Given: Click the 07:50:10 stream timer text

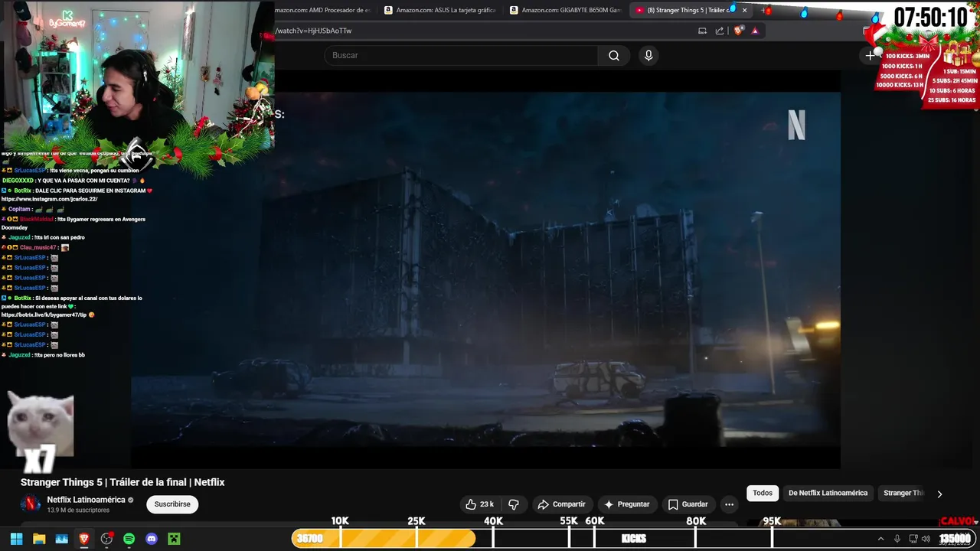Looking at the screenshot, I should (930, 17).
